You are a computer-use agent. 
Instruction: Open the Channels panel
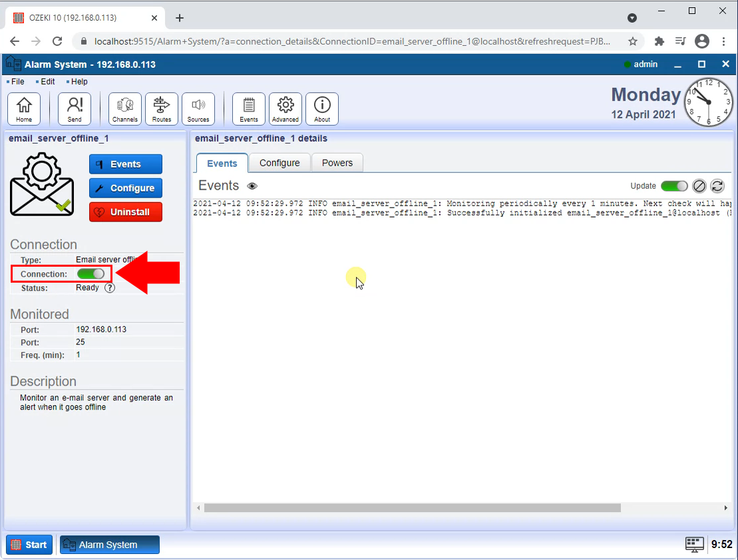(124, 108)
